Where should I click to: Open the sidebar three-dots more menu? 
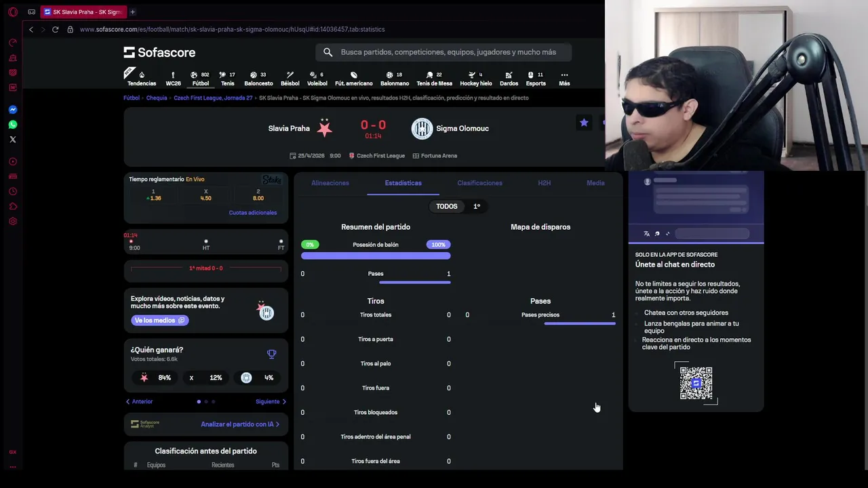click(x=12, y=466)
